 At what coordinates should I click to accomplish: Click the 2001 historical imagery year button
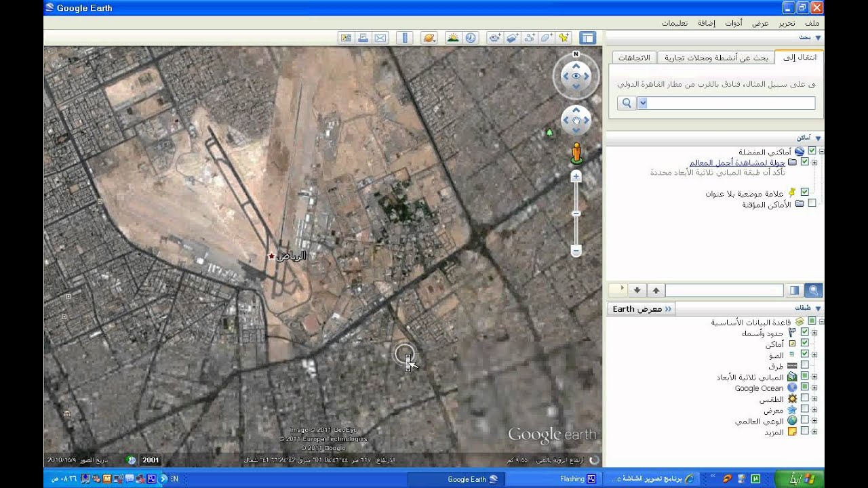(151, 460)
